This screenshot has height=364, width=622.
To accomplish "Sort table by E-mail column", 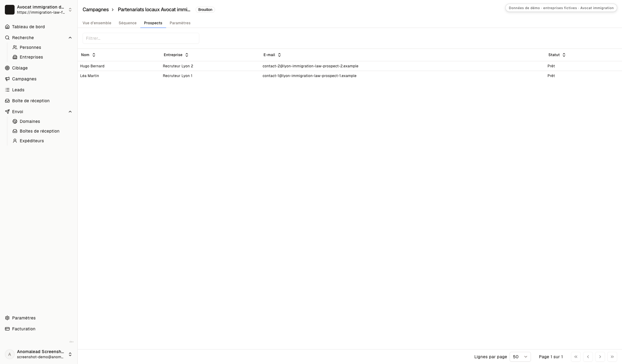I will (x=272, y=55).
